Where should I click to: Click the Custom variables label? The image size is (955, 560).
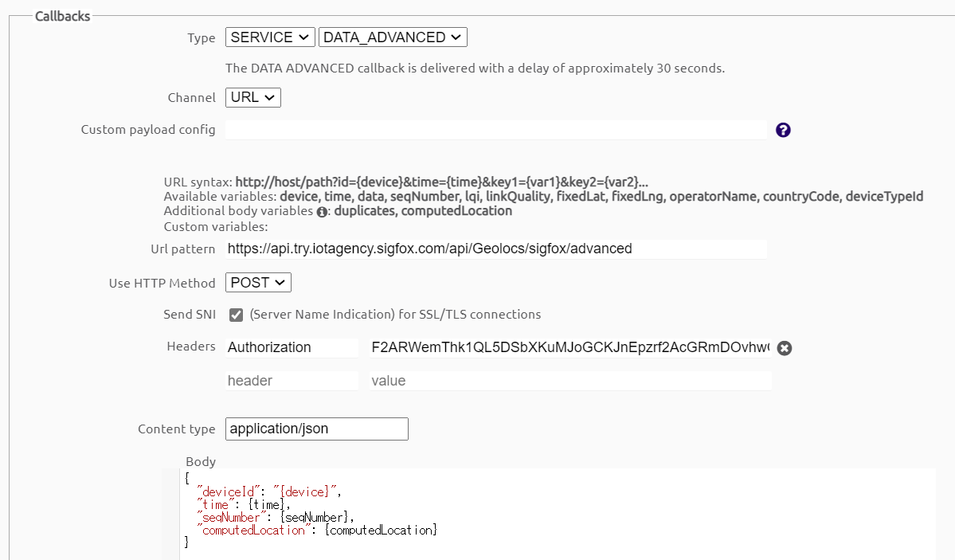216,227
